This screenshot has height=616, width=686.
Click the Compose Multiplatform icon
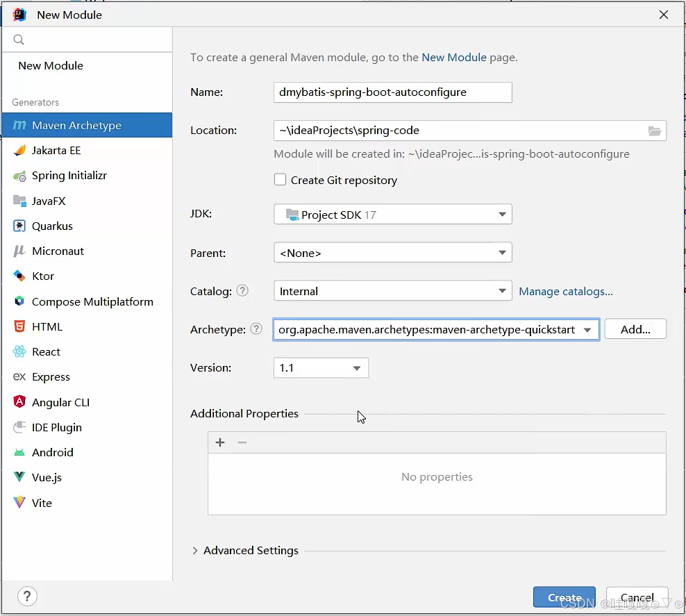pos(19,301)
